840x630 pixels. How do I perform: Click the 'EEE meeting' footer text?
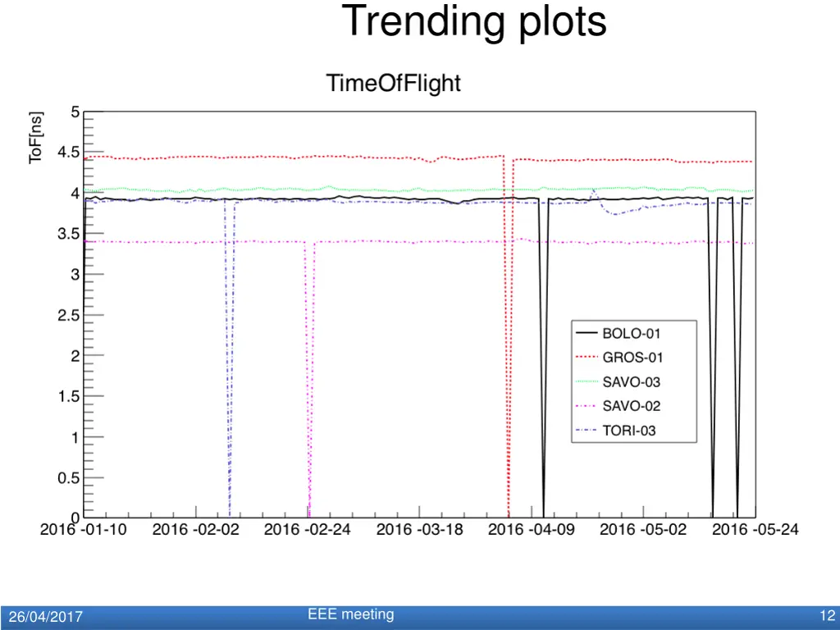tap(351, 614)
